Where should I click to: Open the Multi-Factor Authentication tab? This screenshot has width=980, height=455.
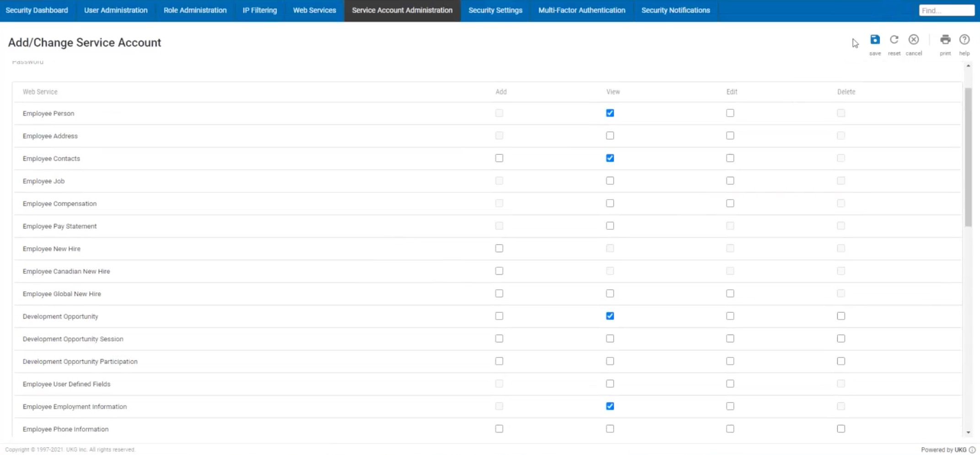click(582, 10)
